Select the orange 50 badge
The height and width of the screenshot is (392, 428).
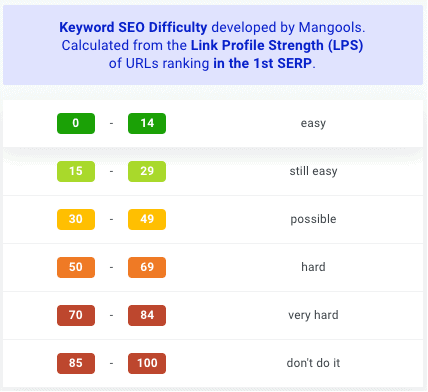(76, 267)
